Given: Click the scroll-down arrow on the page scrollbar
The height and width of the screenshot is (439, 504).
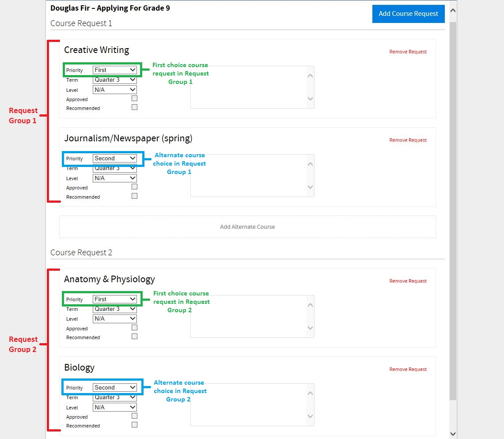Looking at the screenshot, I should click(453, 434).
